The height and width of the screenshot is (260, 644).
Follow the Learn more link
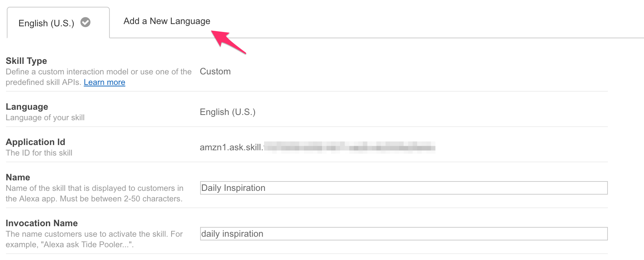point(104,82)
